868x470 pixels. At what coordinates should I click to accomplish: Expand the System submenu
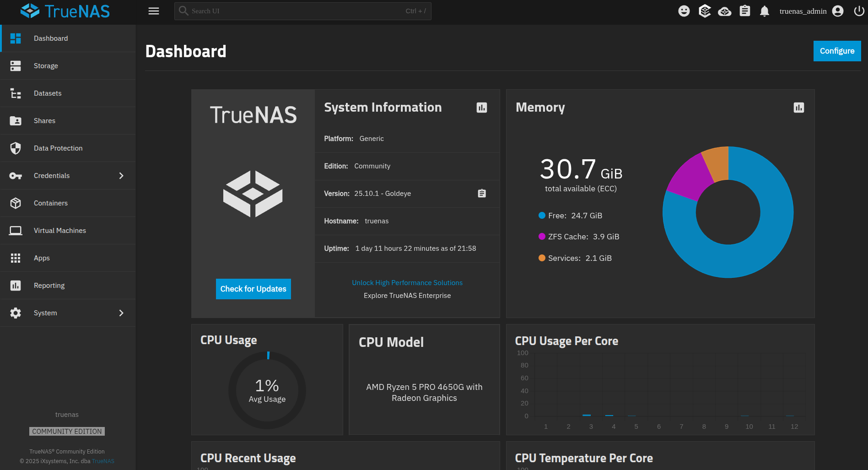click(121, 313)
